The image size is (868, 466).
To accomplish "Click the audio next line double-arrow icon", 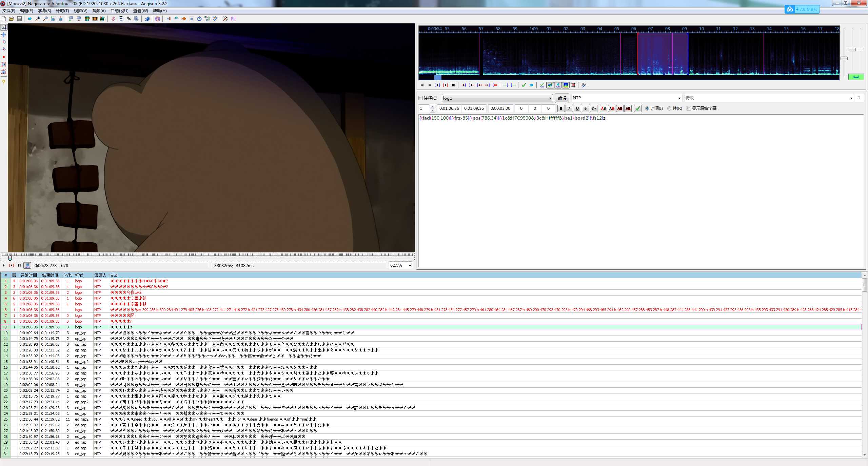I will [430, 85].
